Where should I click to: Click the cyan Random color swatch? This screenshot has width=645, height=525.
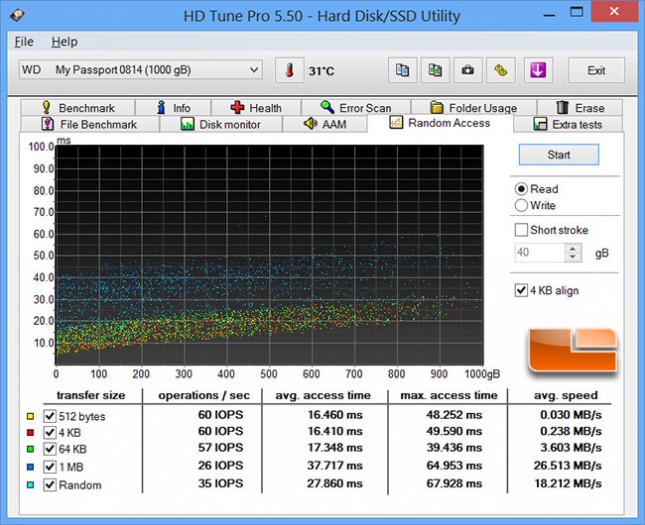point(30,485)
